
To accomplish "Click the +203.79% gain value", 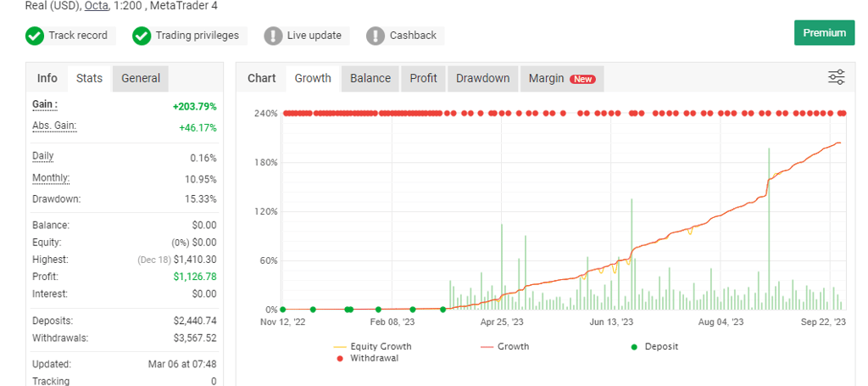I will point(194,106).
